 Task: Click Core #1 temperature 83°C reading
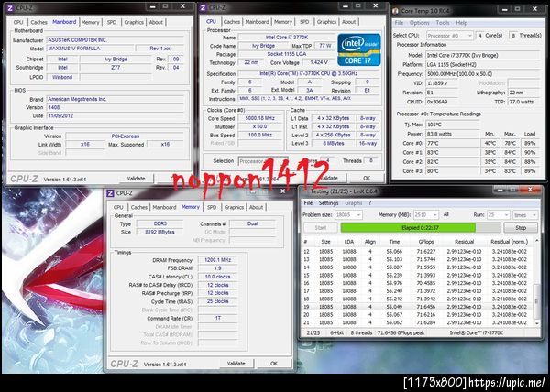pyautogui.click(x=453, y=153)
